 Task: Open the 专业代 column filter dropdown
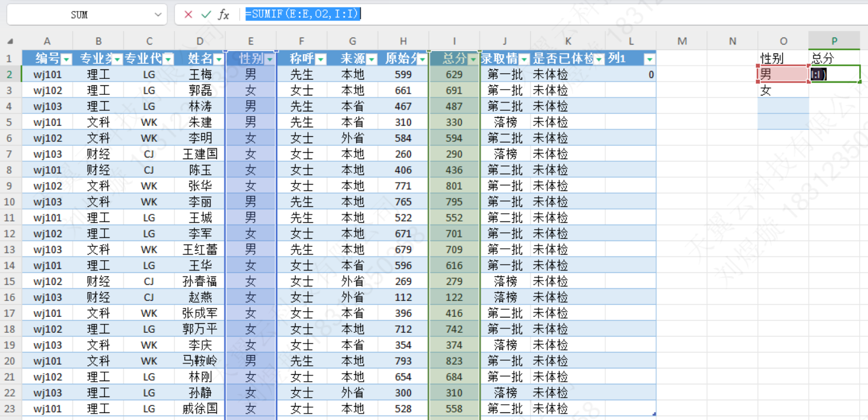[x=168, y=59]
